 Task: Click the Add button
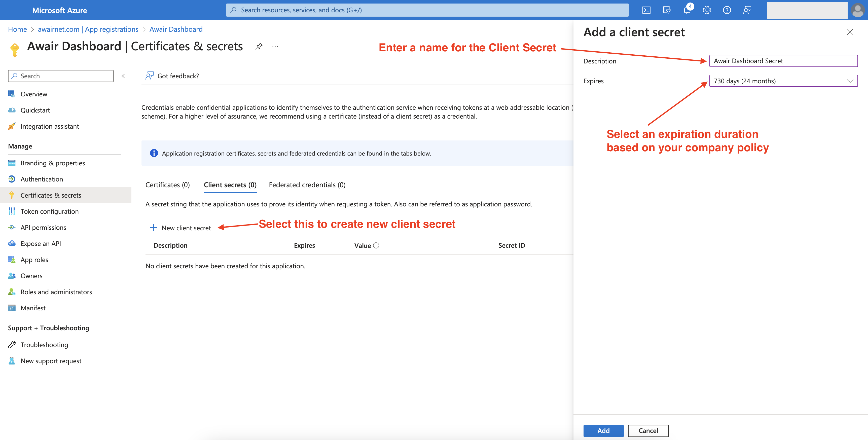(603, 431)
